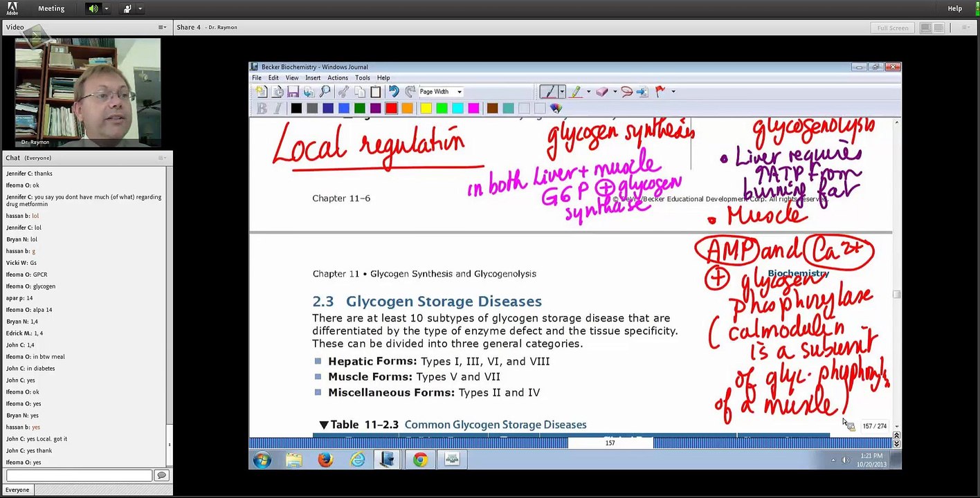Click the next page double-arrow button
The image size is (980, 498).
pos(896,443)
